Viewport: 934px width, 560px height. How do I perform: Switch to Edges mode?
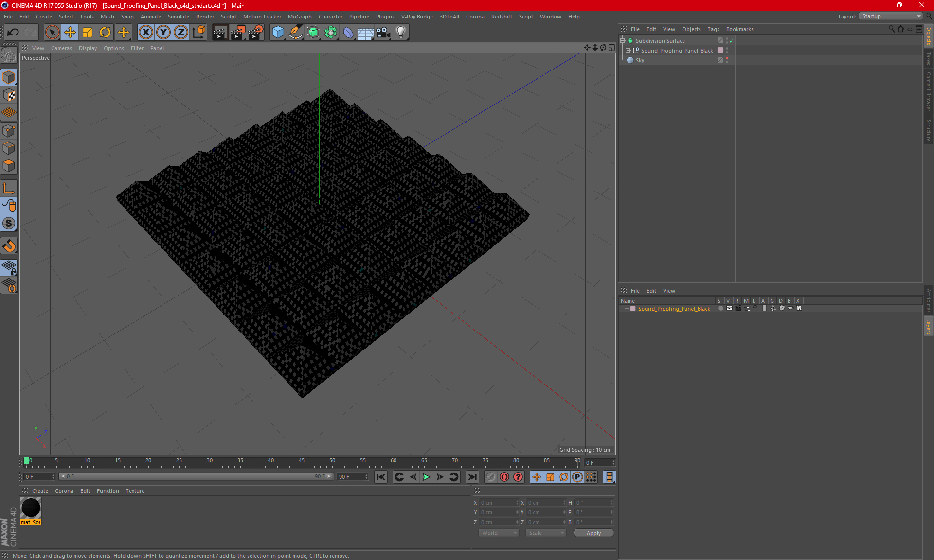tap(9, 148)
